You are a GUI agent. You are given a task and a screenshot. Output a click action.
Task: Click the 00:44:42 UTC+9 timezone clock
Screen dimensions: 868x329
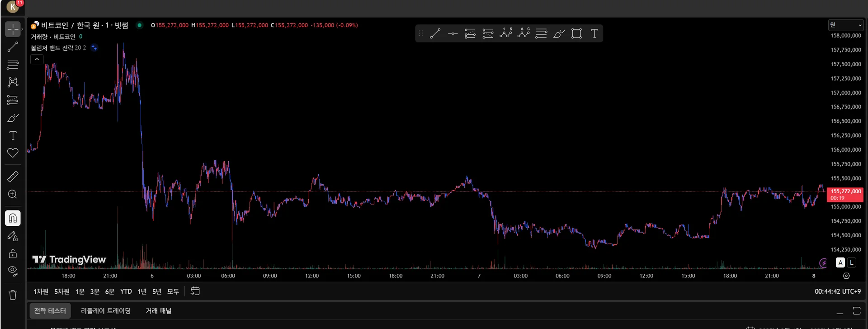point(838,291)
